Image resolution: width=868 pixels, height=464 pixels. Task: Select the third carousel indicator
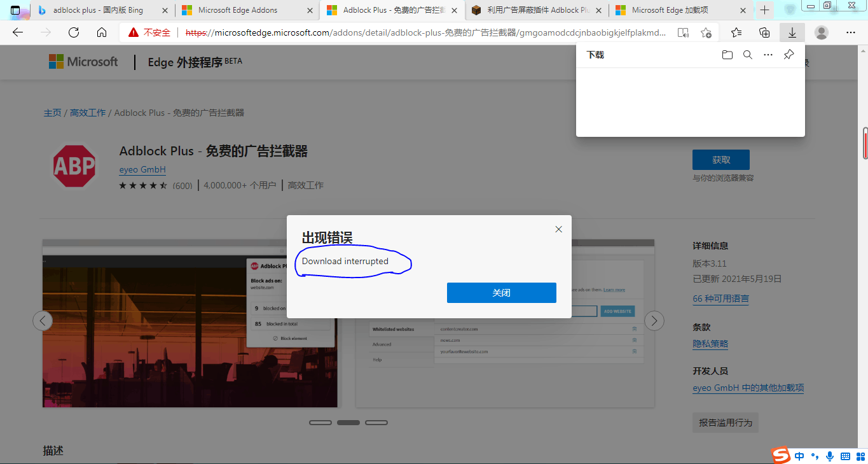pyautogui.click(x=376, y=423)
